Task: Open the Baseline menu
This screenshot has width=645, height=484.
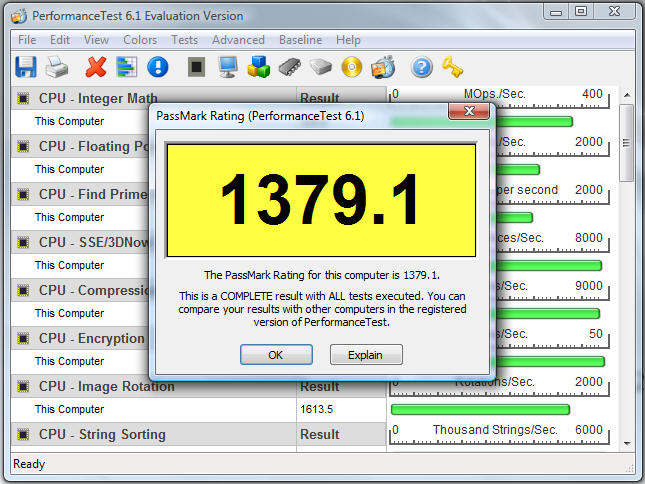Action: [300, 40]
